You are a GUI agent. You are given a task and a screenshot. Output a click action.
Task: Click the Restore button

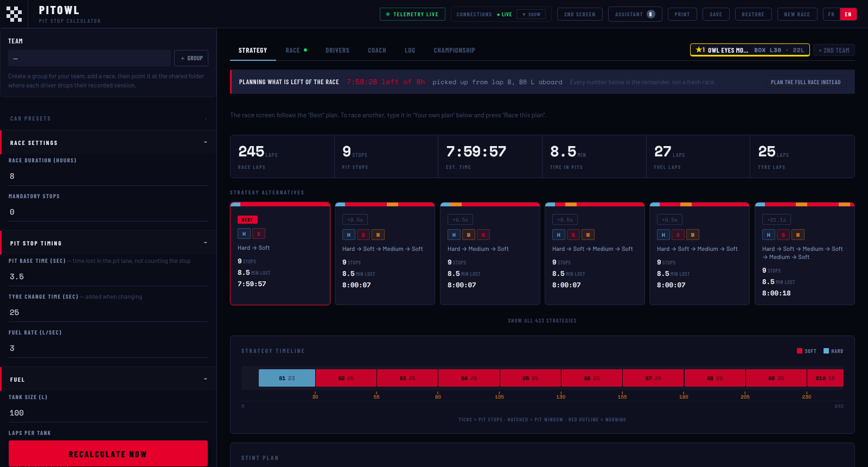(x=753, y=14)
